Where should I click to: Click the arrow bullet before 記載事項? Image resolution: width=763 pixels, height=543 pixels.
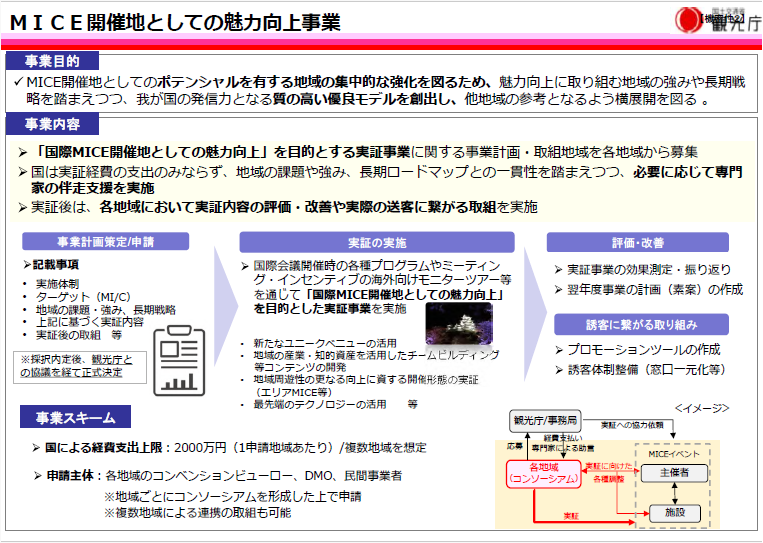pyautogui.click(x=27, y=265)
